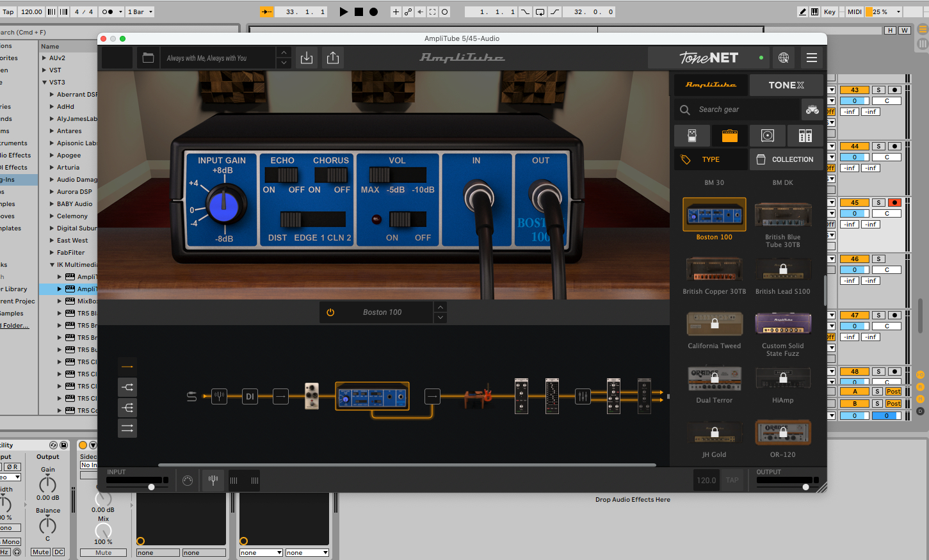
Task: Flip the VOL MAX/-5dB/-10dB switch
Action: coord(397,175)
